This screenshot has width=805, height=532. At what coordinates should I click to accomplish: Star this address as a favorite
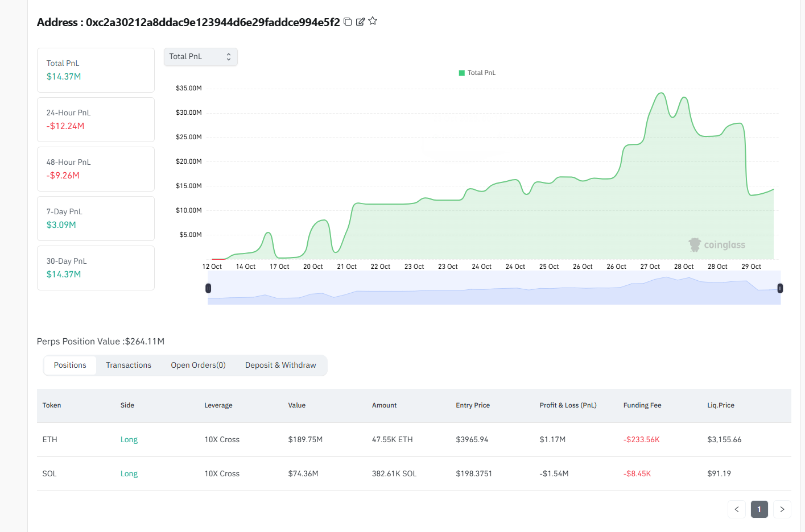(373, 21)
